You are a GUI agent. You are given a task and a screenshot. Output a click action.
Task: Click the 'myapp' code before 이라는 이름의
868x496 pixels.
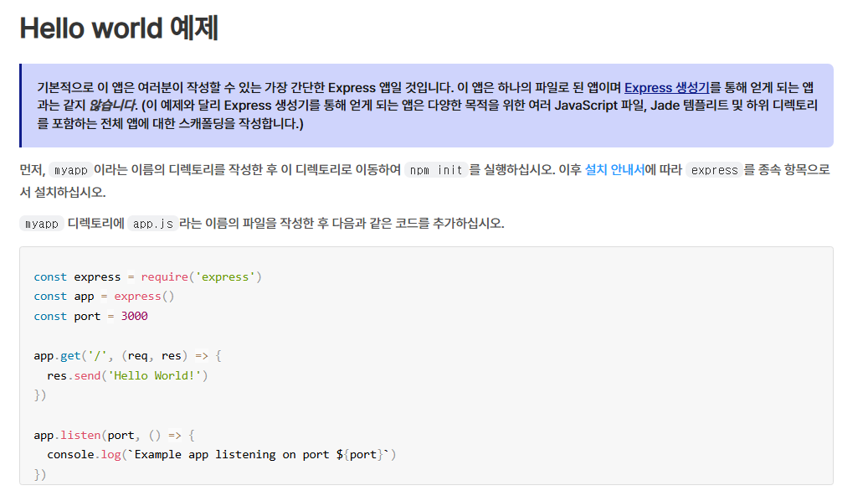70,169
